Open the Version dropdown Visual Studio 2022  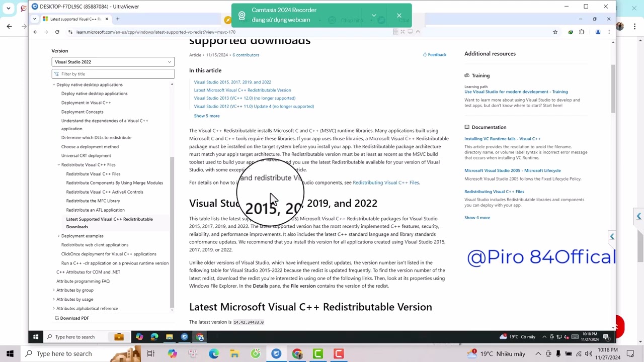[x=113, y=62]
